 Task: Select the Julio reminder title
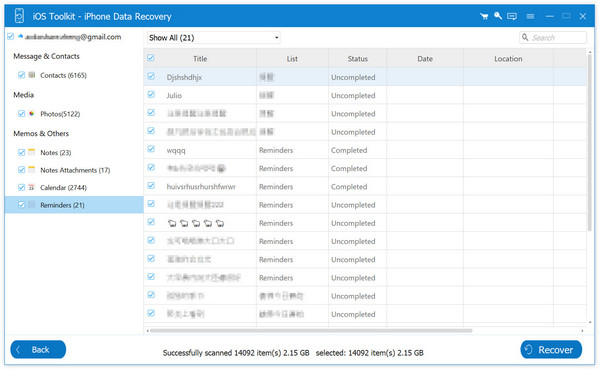point(174,95)
